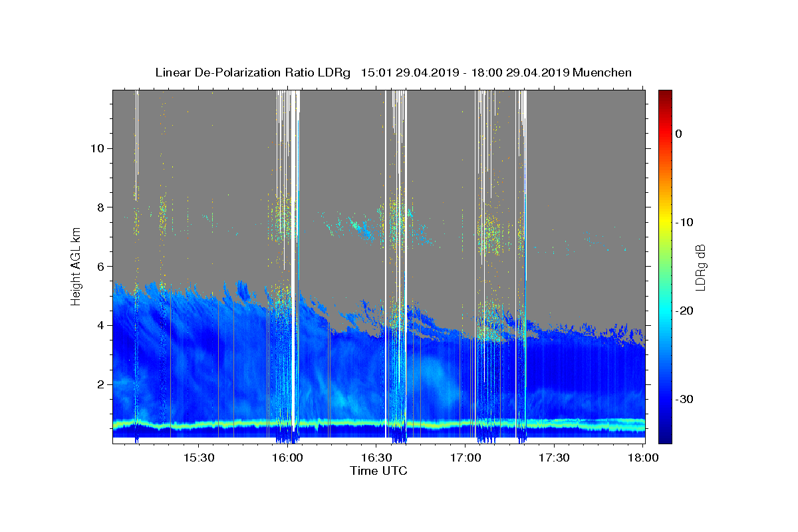This screenshot has width=798, height=532.
Task: Click the 'Time UTC' x-axis label
Action: tap(378, 471)
